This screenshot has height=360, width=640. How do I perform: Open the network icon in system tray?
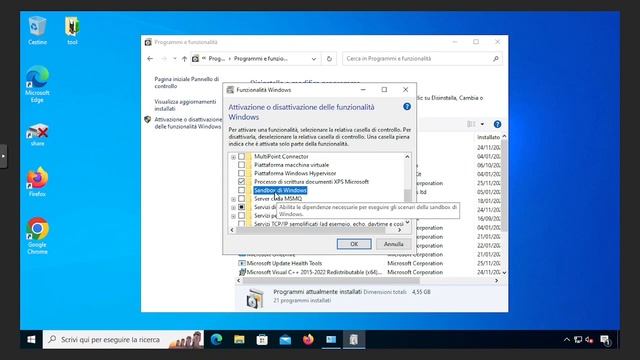point(578,340)
